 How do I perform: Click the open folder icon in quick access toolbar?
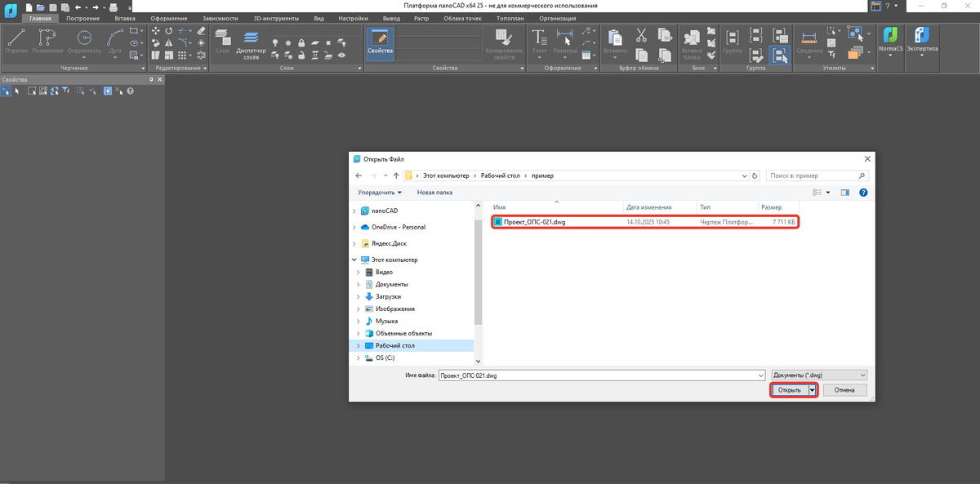(40, 7)
